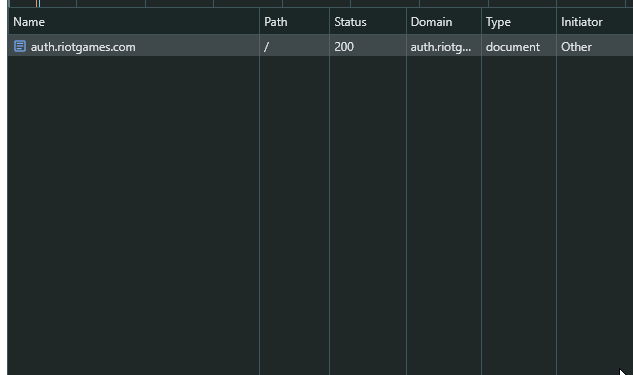Click the "document" type cell
Screen dimensions: 633x375
click(x=519, y=47)
